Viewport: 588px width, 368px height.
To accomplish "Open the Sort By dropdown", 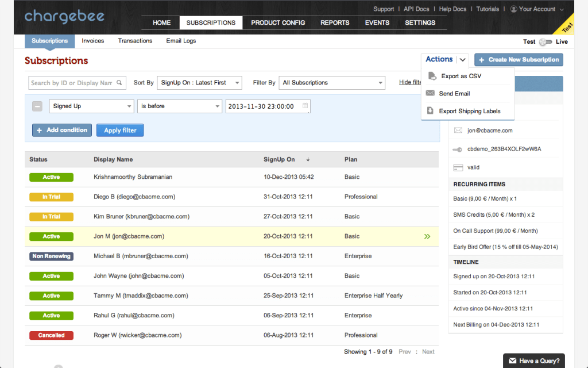I will coord(200,83).
